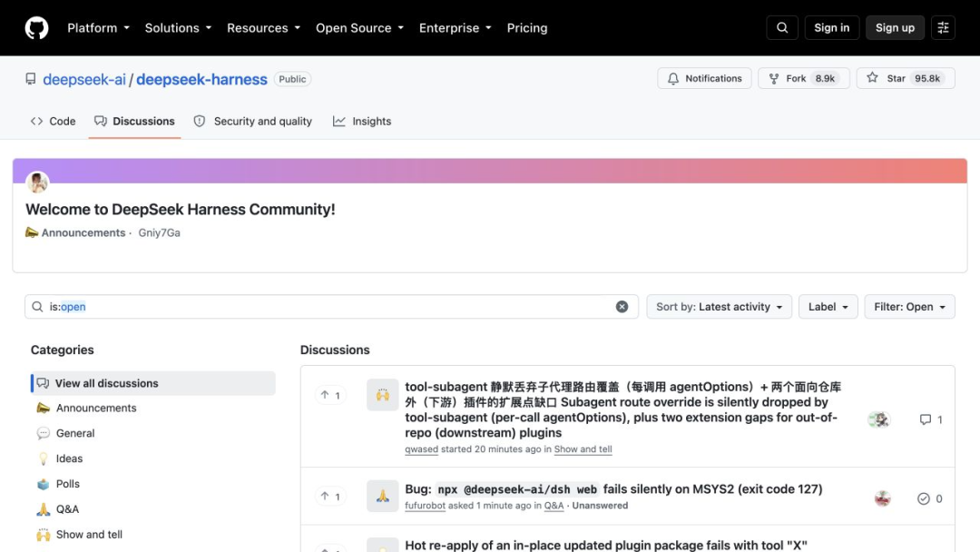Open Security and quality tab
The height and width of the screenshot is (552, 980).
coord(252,122)
